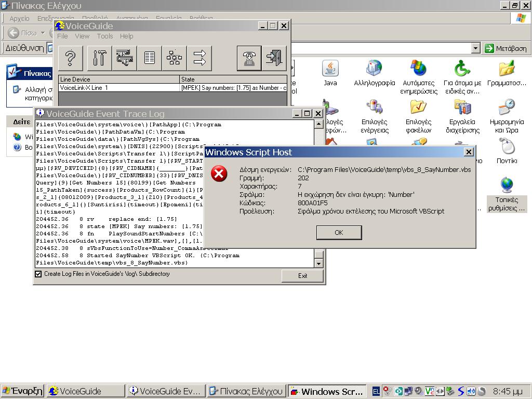
Task: Click the red X shield tray icon
Action: 387,391
